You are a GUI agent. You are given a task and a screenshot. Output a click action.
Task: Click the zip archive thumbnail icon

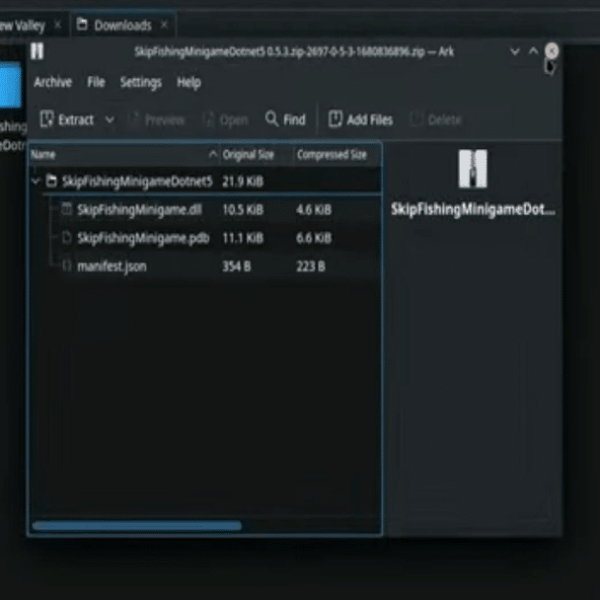(x=473, y=169)
